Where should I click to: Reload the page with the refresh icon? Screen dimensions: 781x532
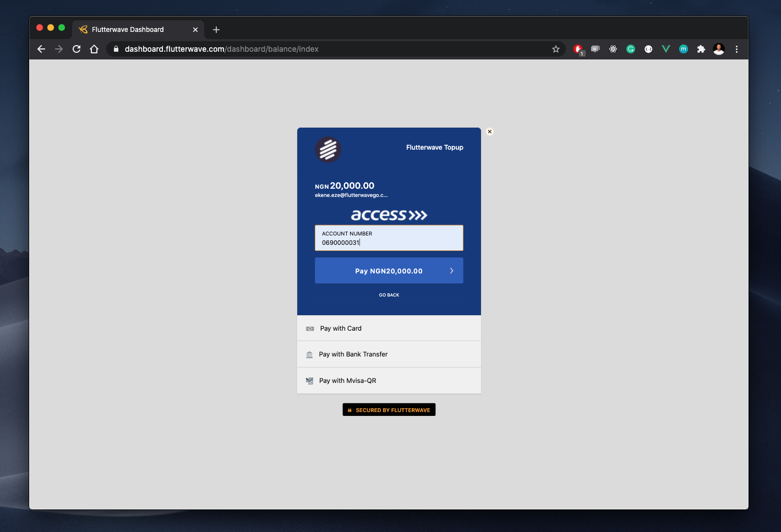[77, 49]
